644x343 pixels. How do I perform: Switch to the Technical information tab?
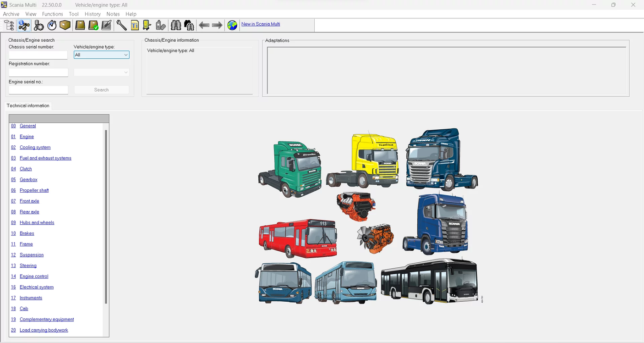click(x=28, y=105)
